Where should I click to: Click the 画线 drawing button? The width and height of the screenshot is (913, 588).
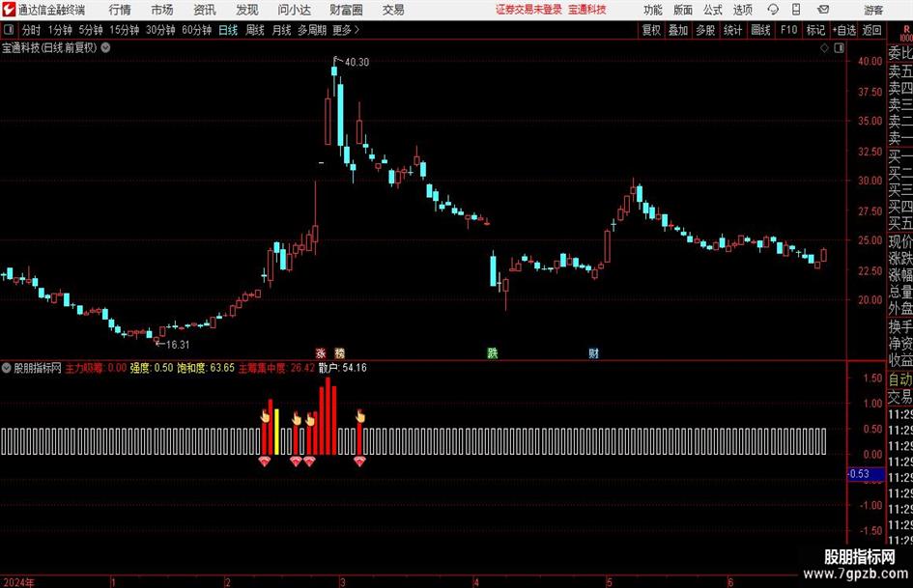pyautogui.click(x=760, y=30)
